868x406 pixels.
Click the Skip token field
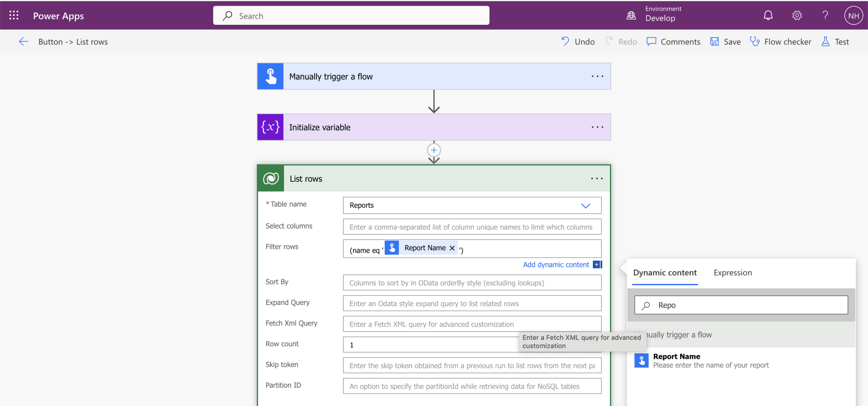pos(472,366)
